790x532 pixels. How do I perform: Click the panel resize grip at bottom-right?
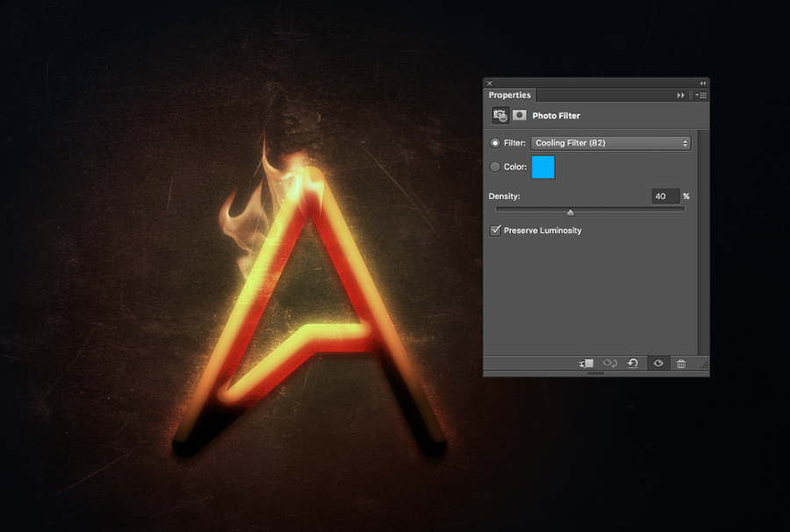pos(703,365)
